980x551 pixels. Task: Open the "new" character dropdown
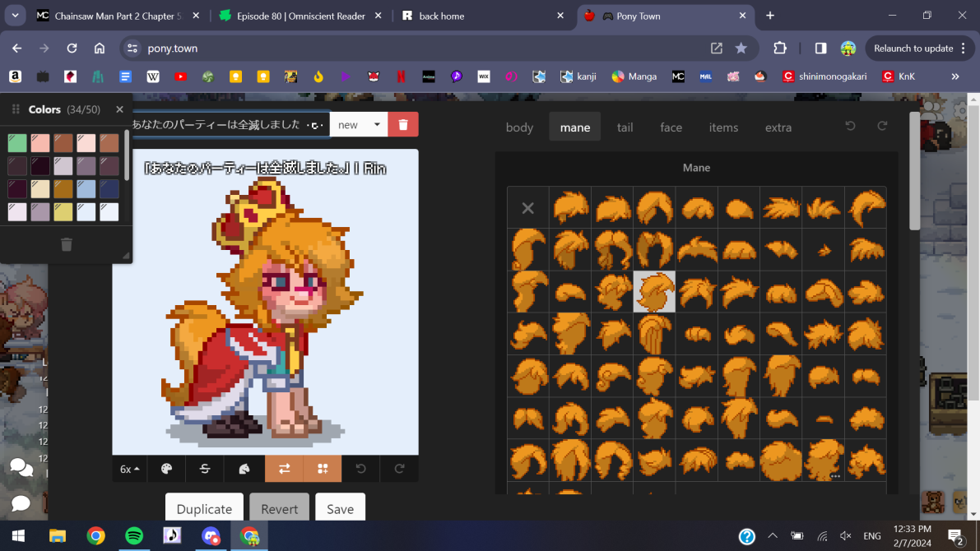pos(359,124)
